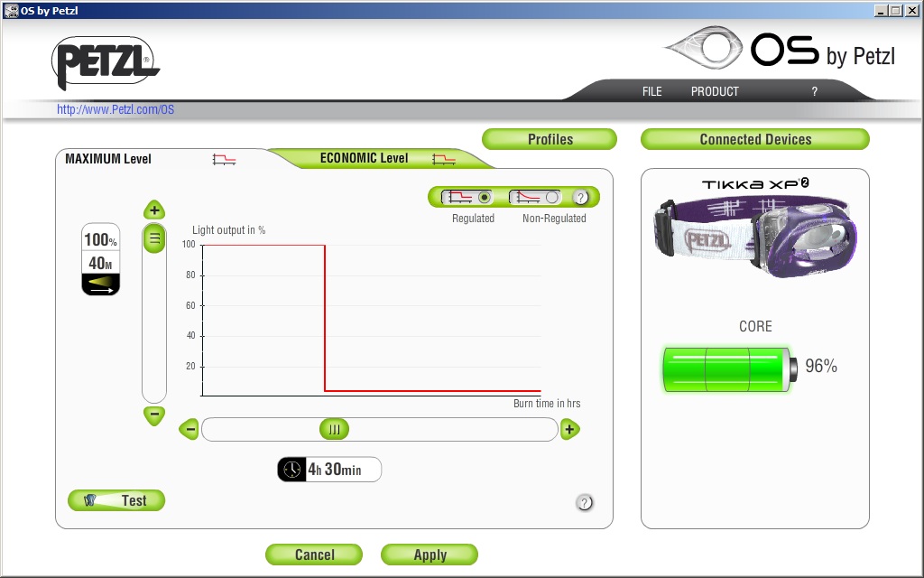Decrease burn time with horizontal minus button
This screenshot has height=578, width=924.
tap(189, 429)
